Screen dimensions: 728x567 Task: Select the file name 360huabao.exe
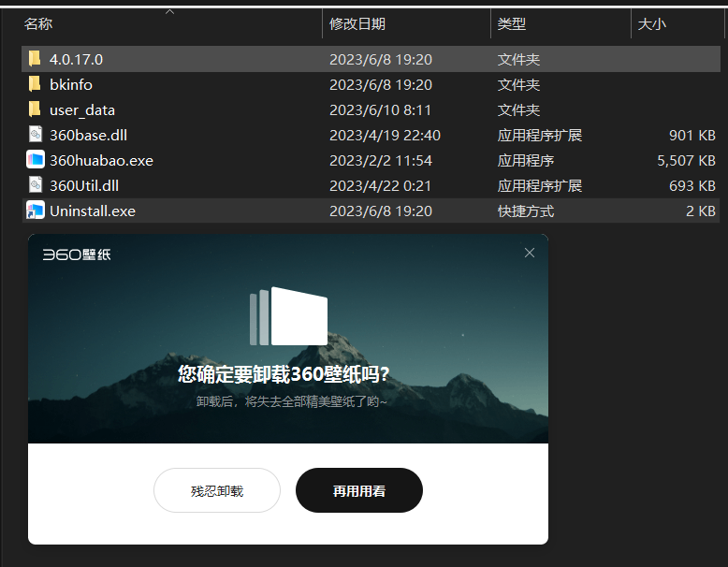101,160
